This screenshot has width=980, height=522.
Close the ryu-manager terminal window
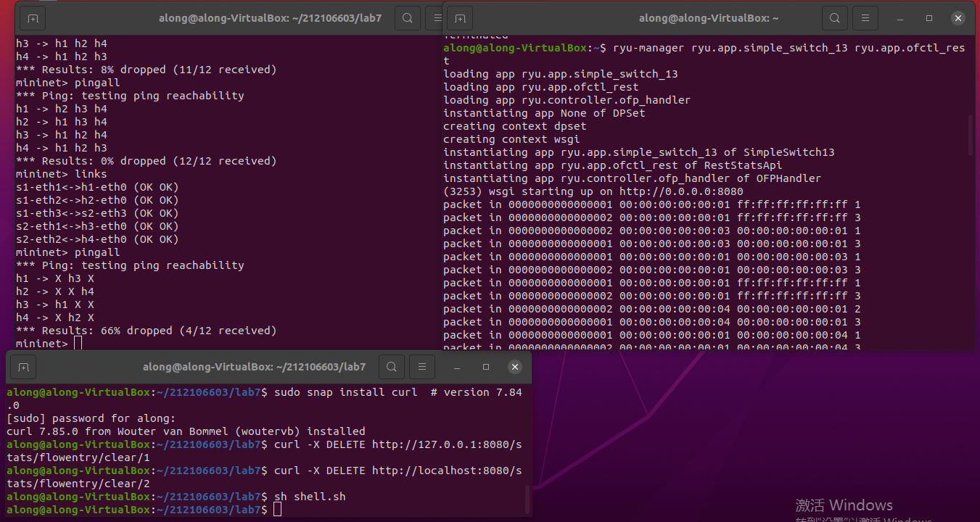958,18
